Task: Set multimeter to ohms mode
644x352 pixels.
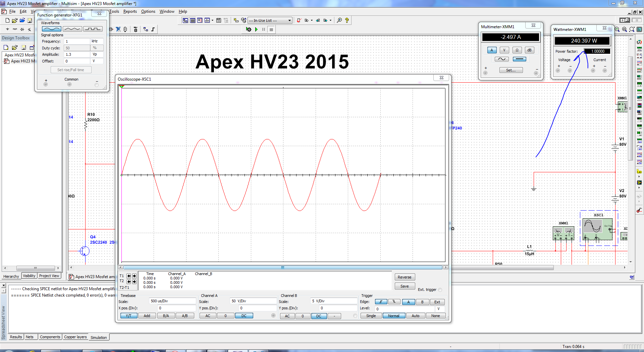Action: [x=517, y=50]
